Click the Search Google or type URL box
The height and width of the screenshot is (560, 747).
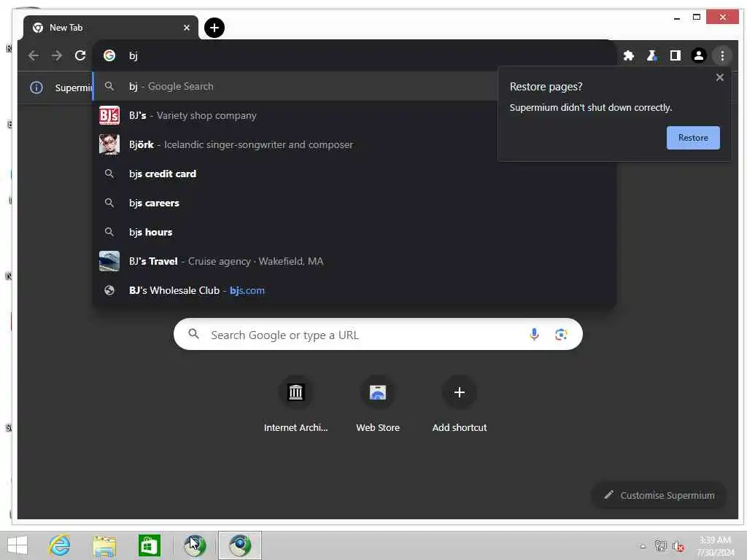378,334
